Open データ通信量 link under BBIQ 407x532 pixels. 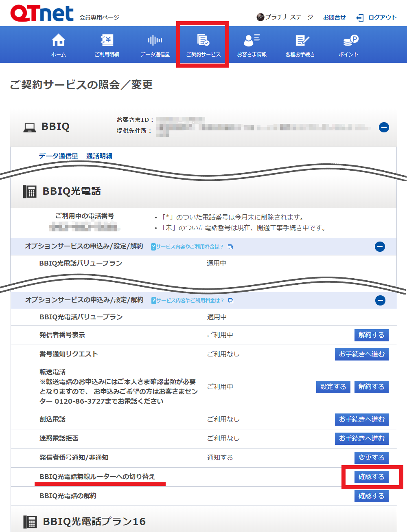click(x=58, y=156)
